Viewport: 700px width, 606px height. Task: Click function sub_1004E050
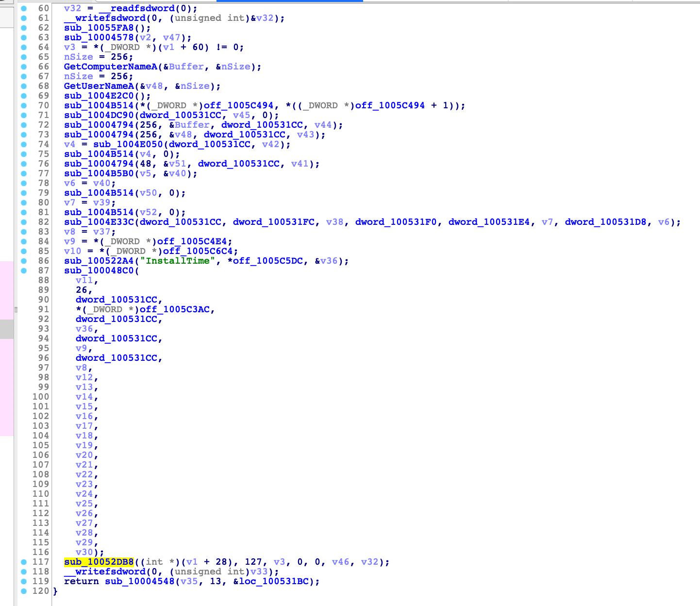pyautogui.click(x=128, y=144)
